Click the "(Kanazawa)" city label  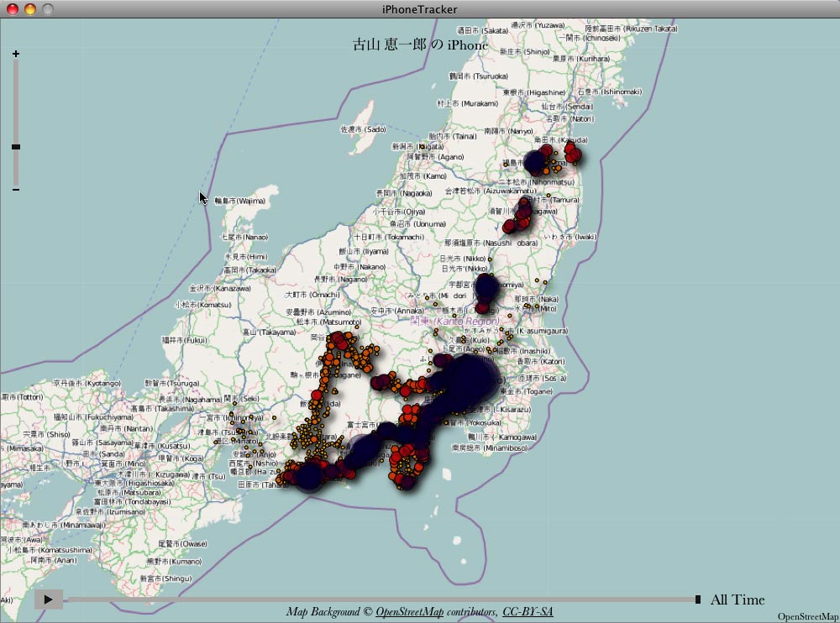point(232,288)
